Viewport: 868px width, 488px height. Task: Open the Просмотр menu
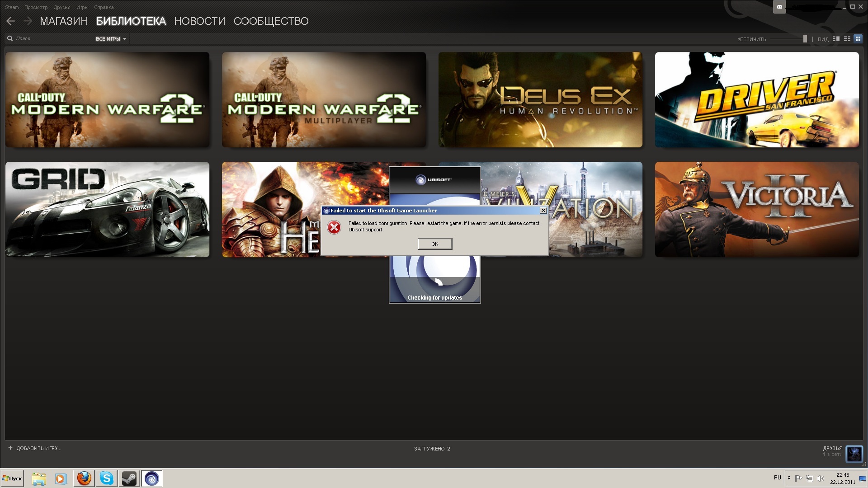pos(36,7)
